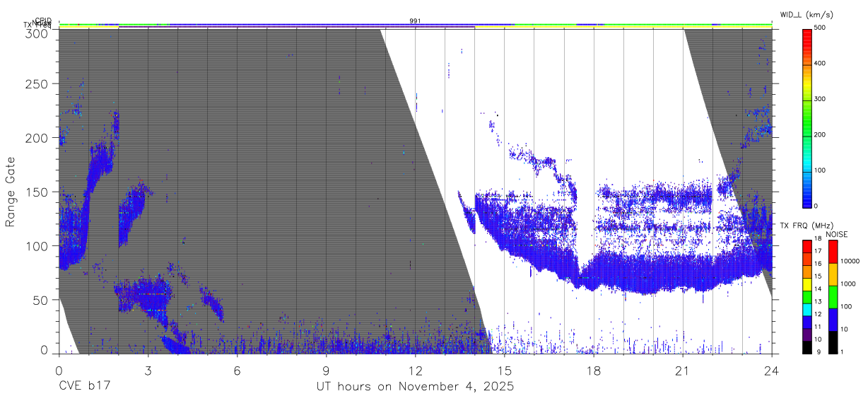Click the 'NOISE' legend title
Viewport: 868px width, 401px height.
[x=837, y=234]
